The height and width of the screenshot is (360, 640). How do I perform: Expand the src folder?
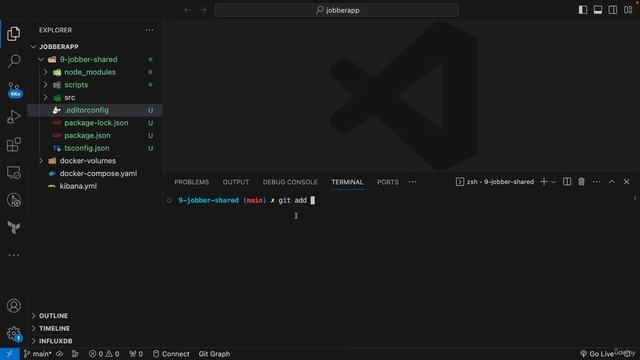[x=45, y=98]
